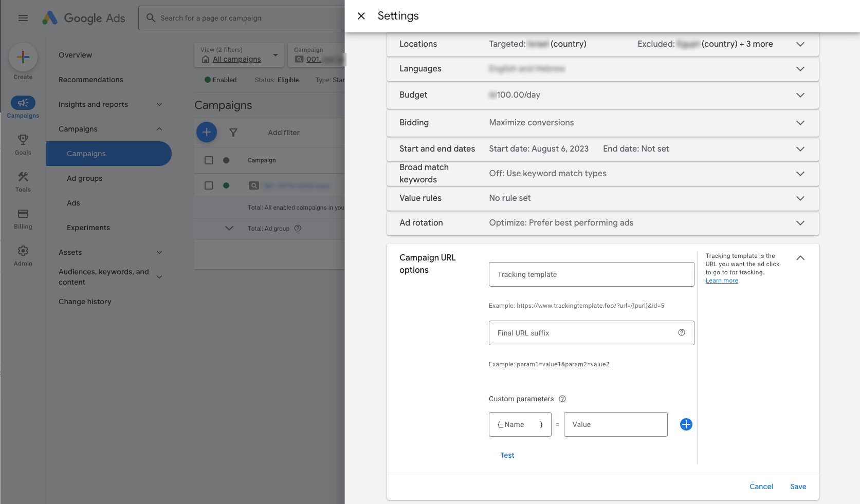860x504 pixels.
Task: Collapse the Campaign URL options section
Action: (x=800, y=258)
